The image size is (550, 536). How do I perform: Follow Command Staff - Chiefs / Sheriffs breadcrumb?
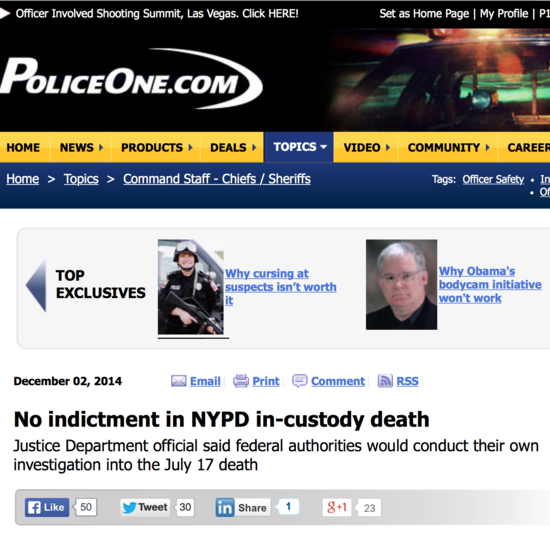point(217,179)
